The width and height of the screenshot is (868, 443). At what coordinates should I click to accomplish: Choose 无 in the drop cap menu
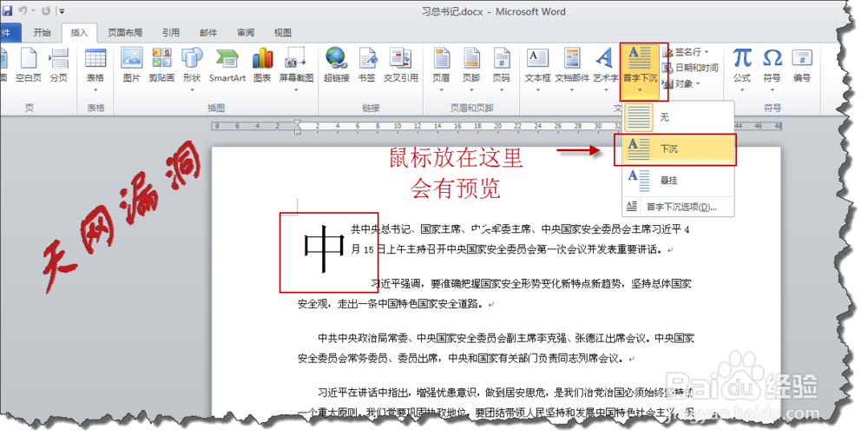coord(678,117)
